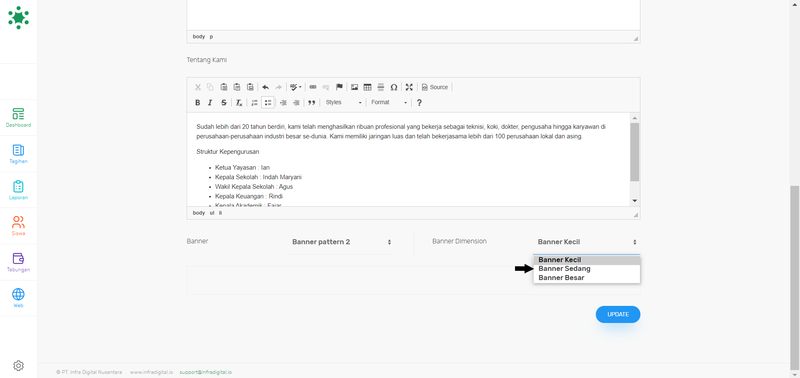Open Siswa in the sidebar

pyautogui.click(x=18, y=226)
